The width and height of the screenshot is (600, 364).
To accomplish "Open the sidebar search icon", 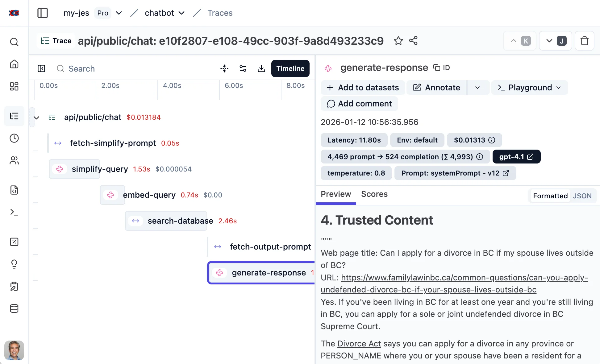I will [14, 42].
